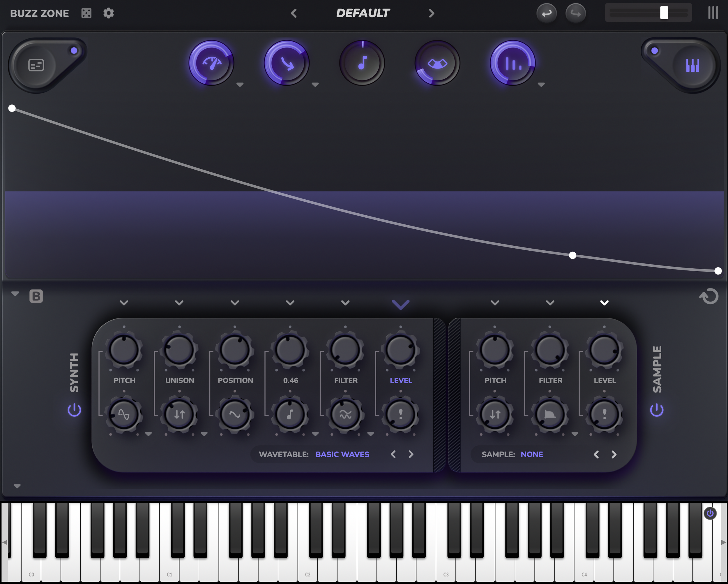Open dropdown beside synth filter type knob
Viewport: 728px width, 584px height.
(370, 434)
